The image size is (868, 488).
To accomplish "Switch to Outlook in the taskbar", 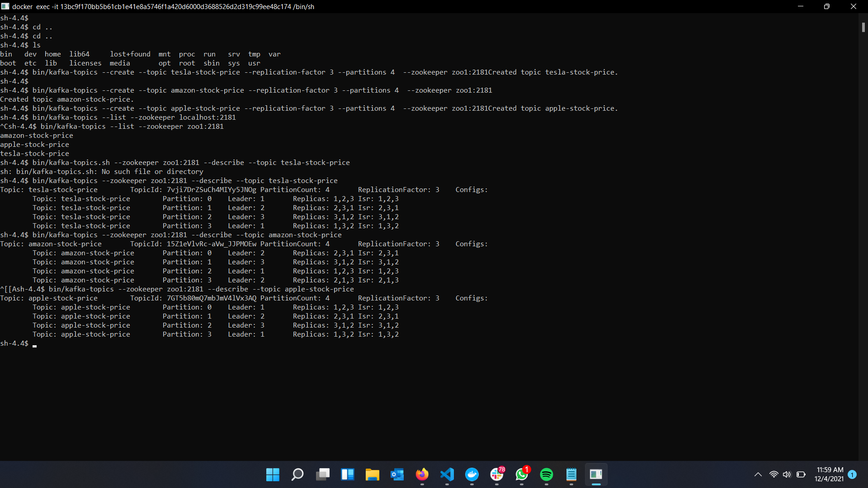I will [x=397, y=474].
